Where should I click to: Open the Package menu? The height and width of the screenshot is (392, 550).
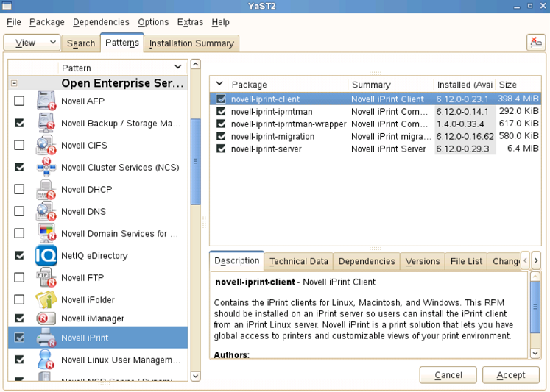47,22
